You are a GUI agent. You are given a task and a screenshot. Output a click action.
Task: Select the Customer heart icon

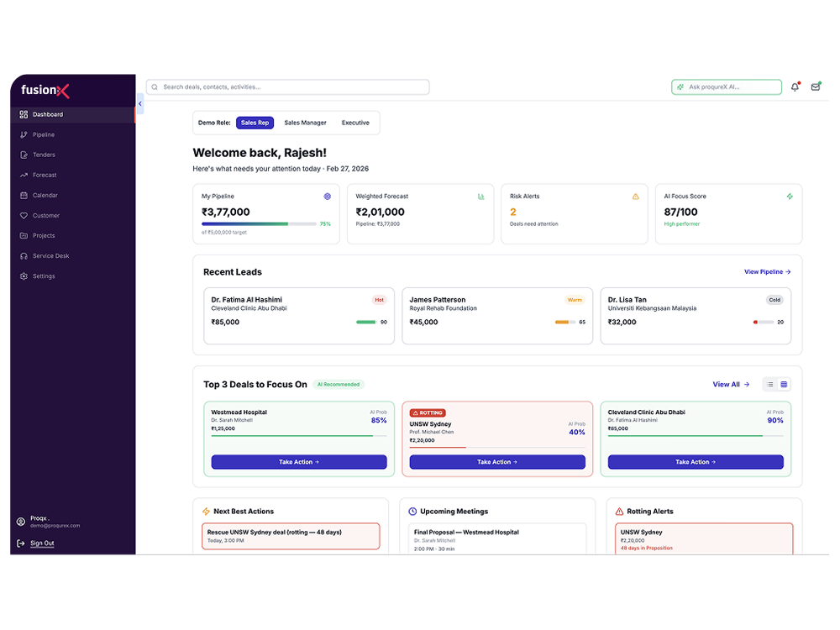point(24,216)
